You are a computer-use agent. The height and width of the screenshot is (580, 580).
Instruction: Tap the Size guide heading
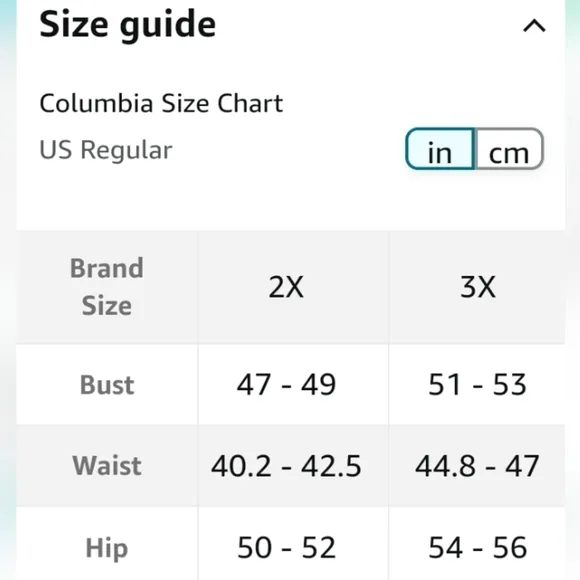[127, 25]
